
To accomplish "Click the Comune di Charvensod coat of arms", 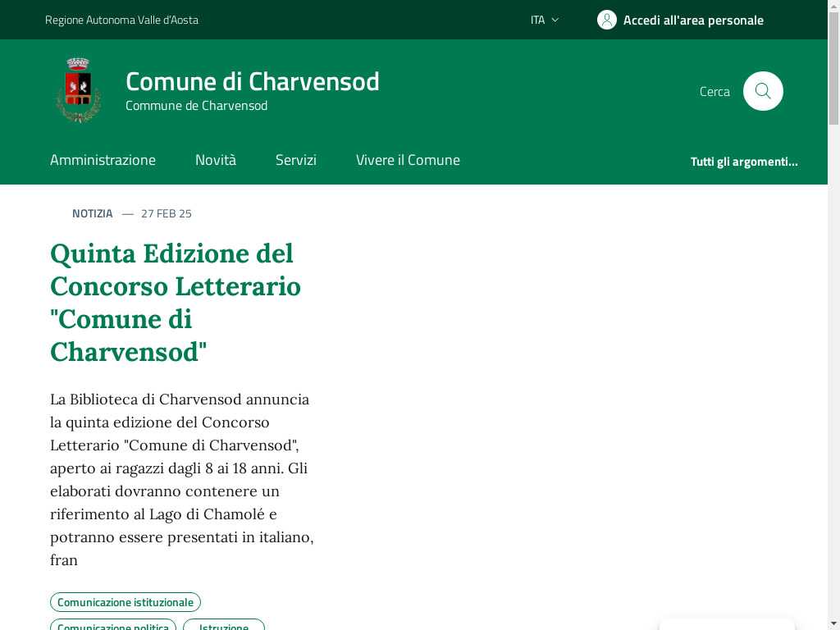I will 79,90.
